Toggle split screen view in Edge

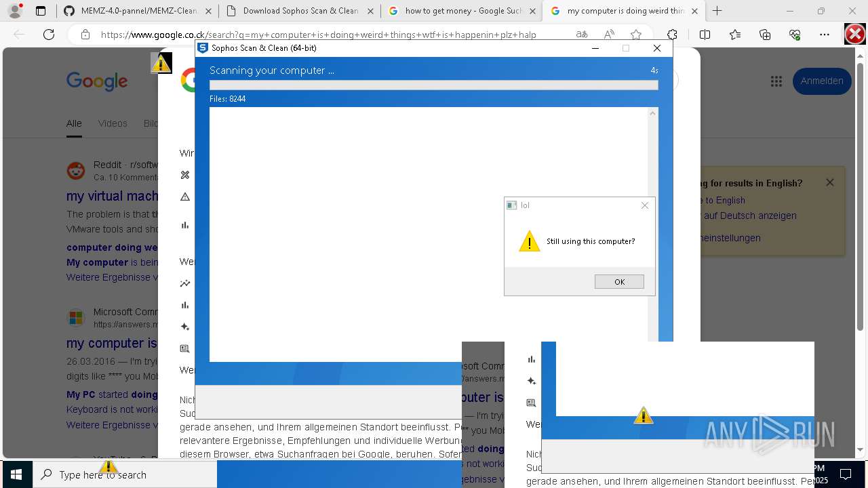(x=705, y=35)
